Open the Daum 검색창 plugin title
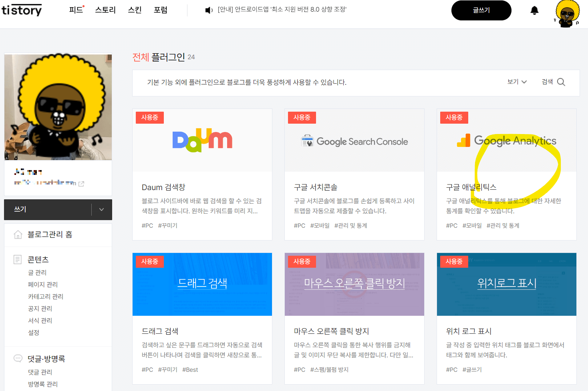The height and width of the screenshot is (391, 588). pos(163,187)
